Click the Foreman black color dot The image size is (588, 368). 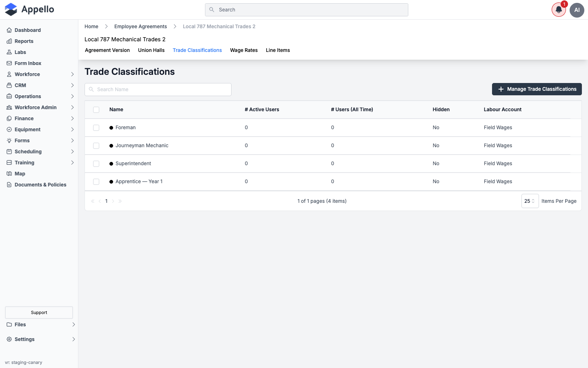(111, 128)
